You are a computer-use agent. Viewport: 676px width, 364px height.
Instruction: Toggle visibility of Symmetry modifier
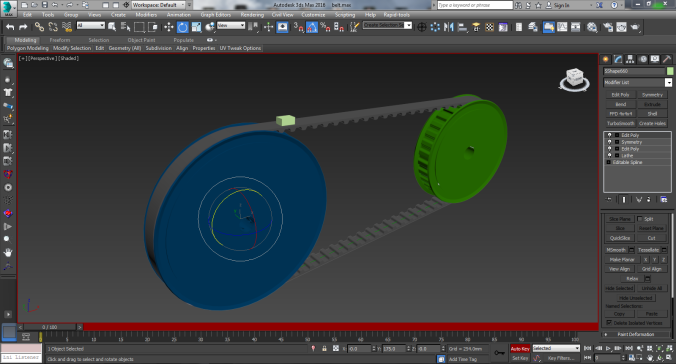pyautogui.click(x=610, y=142)
